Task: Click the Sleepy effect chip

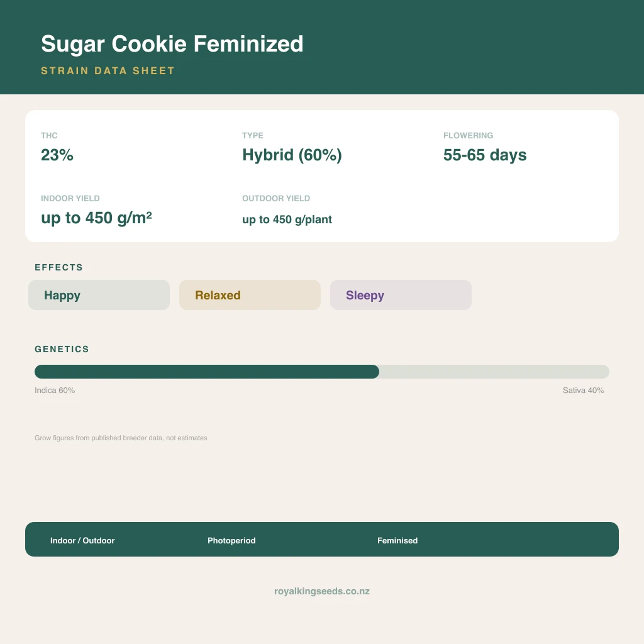Action: (x=401, y=295)
